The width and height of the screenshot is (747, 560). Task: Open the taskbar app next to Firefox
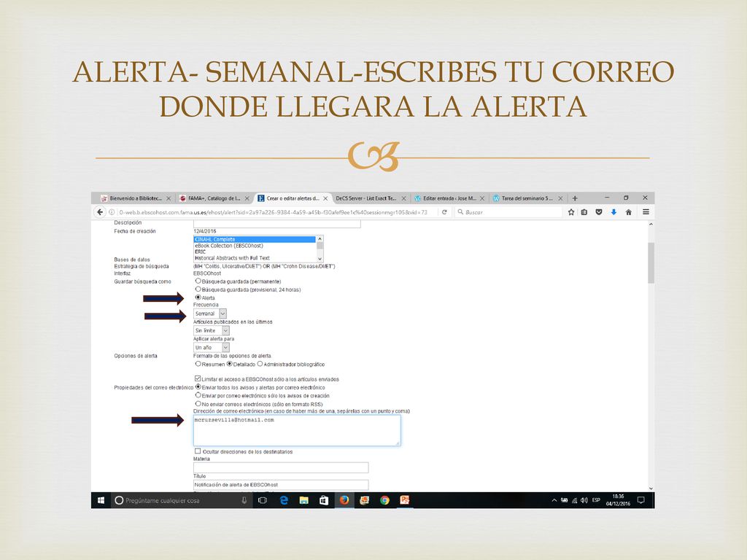click(x=365, y=500)
